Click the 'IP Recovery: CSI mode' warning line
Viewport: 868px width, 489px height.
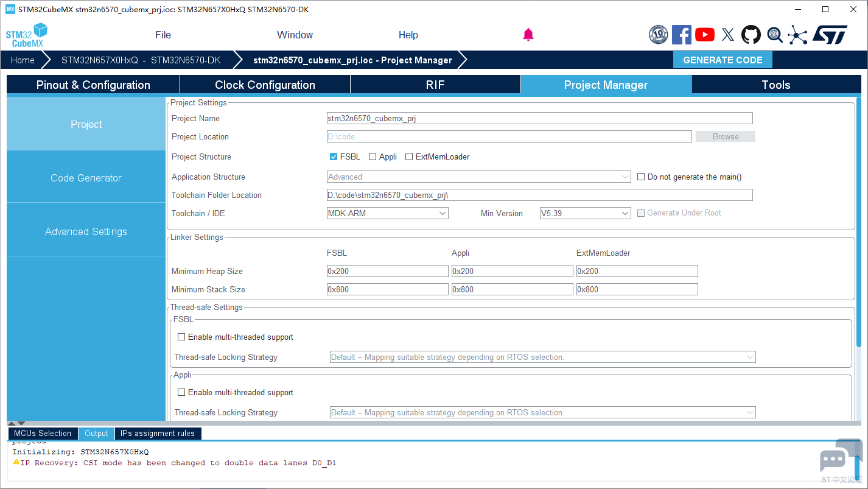tap(174, 463)
